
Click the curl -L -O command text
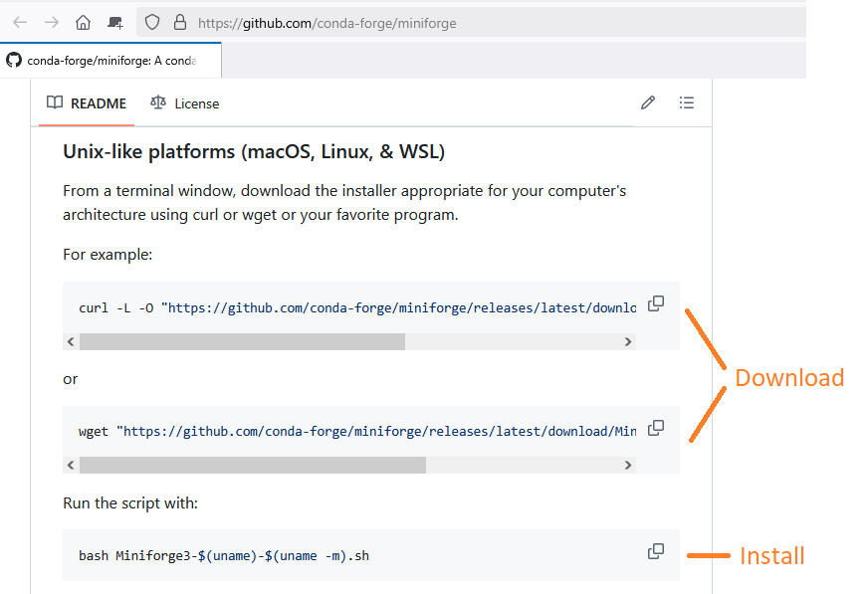(357, 308)
